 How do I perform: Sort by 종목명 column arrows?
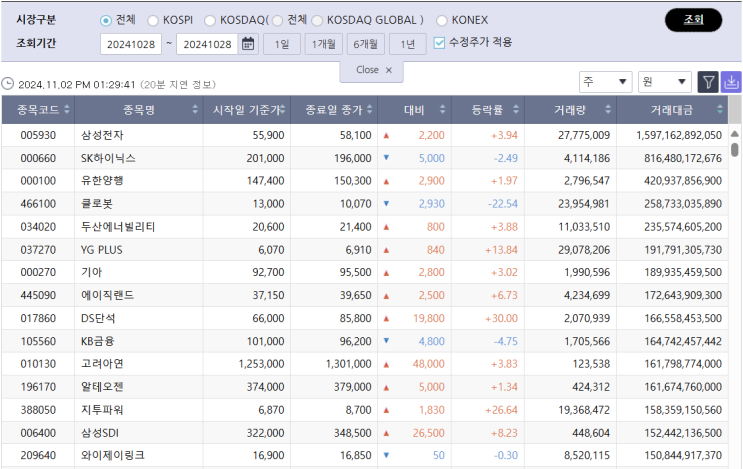point(195,110)
